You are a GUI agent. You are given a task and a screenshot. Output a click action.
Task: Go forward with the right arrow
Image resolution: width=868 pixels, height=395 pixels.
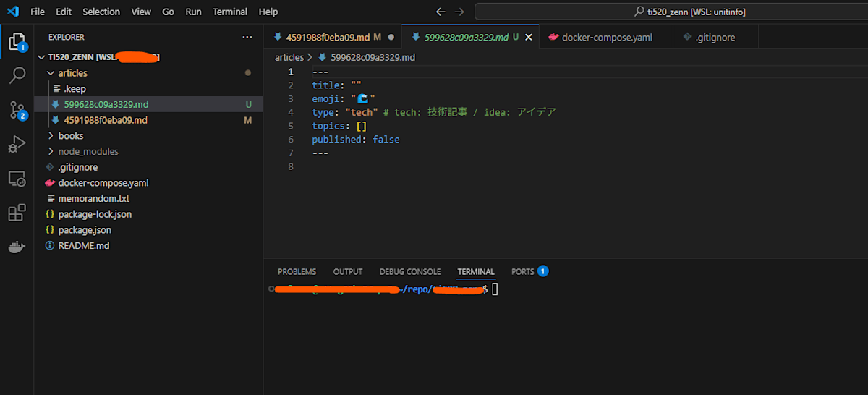coord(460,12)
